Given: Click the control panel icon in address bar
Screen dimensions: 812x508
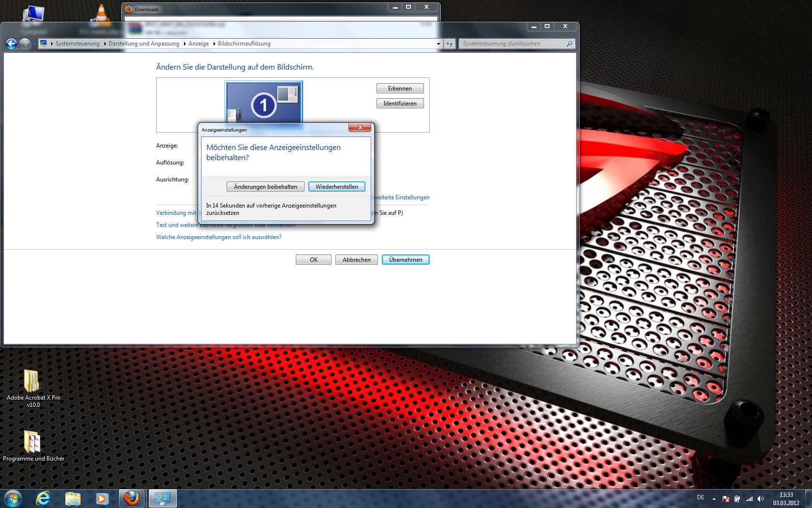Looking at the screenshot, I should pos(43,43).
